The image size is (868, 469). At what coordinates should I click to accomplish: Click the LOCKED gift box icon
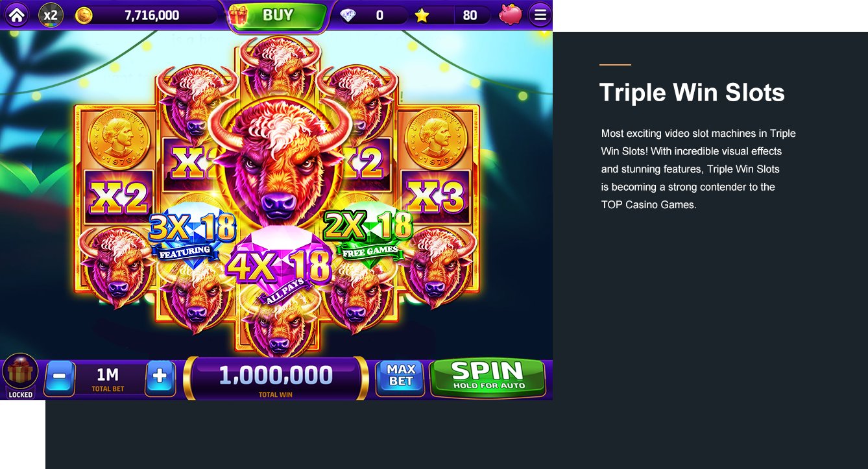click(20, 376)
